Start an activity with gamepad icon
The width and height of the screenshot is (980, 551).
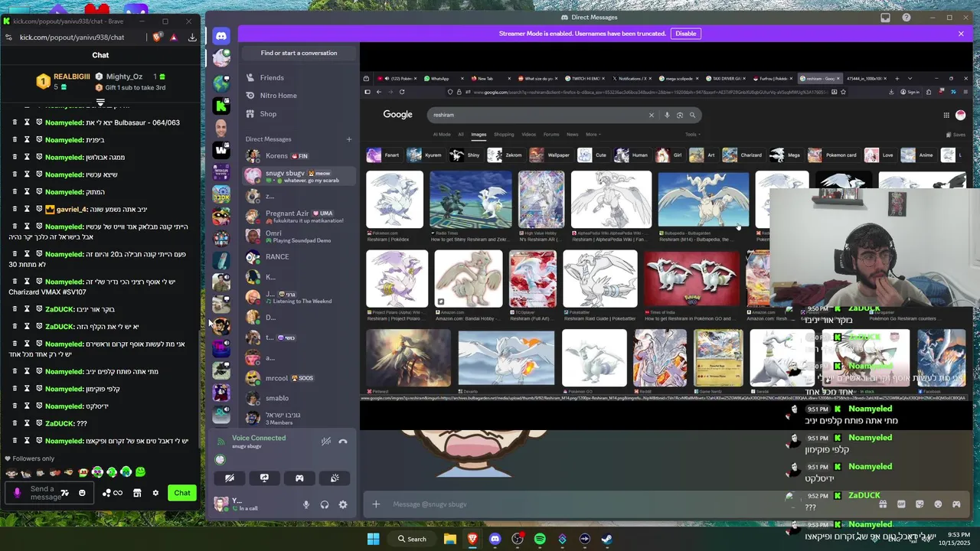[x=299, y=478]
